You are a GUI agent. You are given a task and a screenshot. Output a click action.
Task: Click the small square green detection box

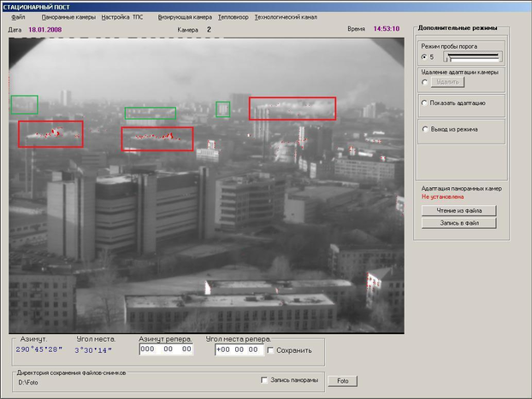point(222,109)
